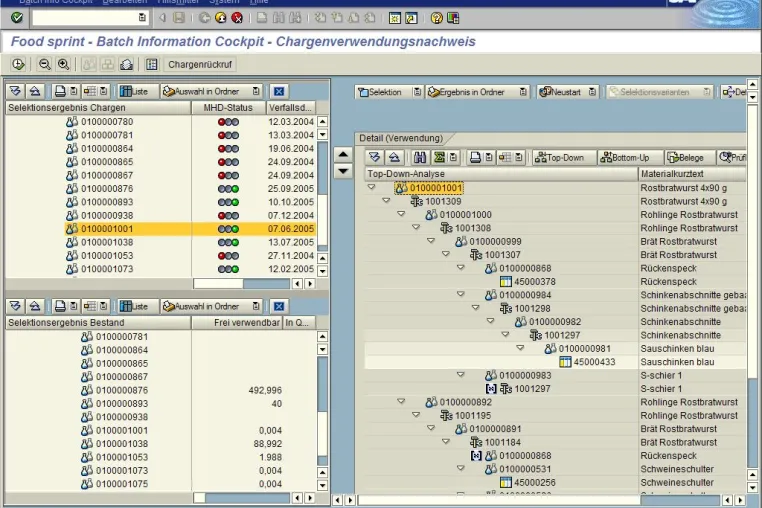
Task: Expand all nodes in Chargen panel
Action: [x=16, y=91]
